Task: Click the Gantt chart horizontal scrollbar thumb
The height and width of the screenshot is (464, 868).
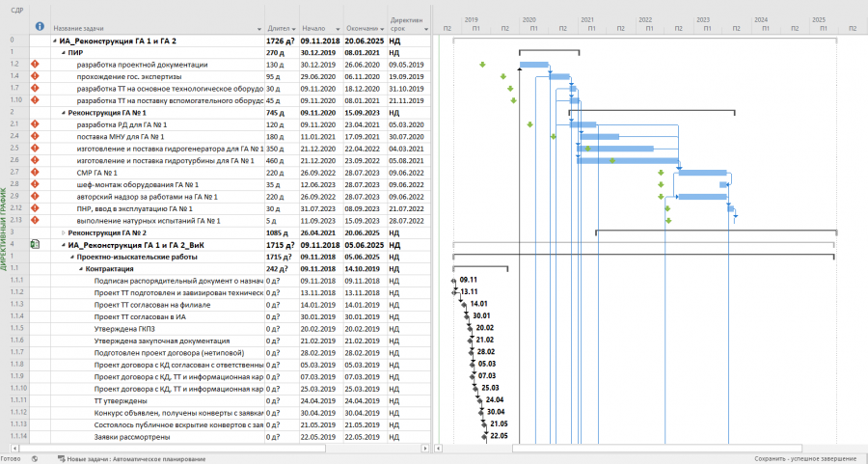Action: tap(657, 448)
